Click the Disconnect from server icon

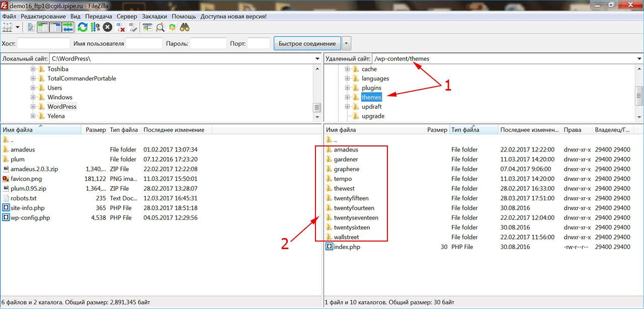121,27
